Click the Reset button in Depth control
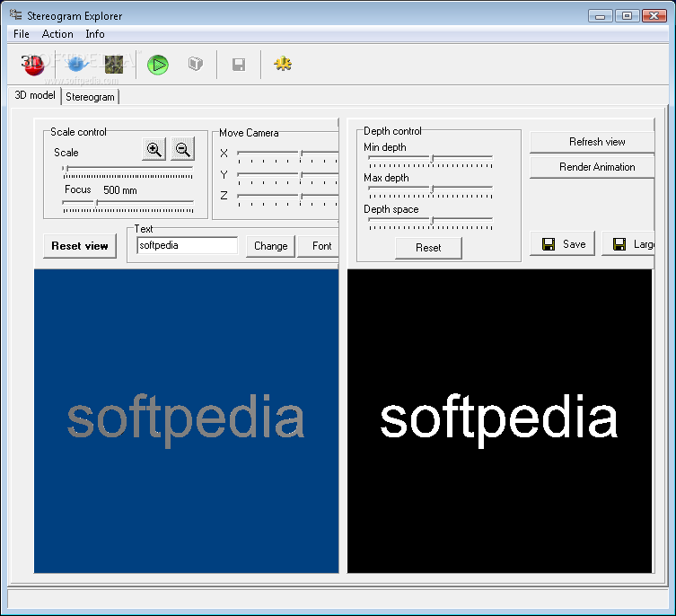Screen dimensions: 676x616 (428, 248)
